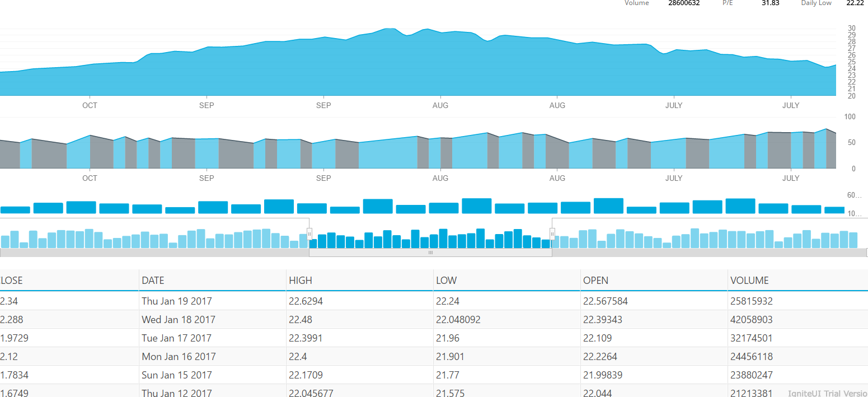Click the volume value 32174501
This screenshot has height=397, width=868.
pyautogui.click(x=752, y=338)
